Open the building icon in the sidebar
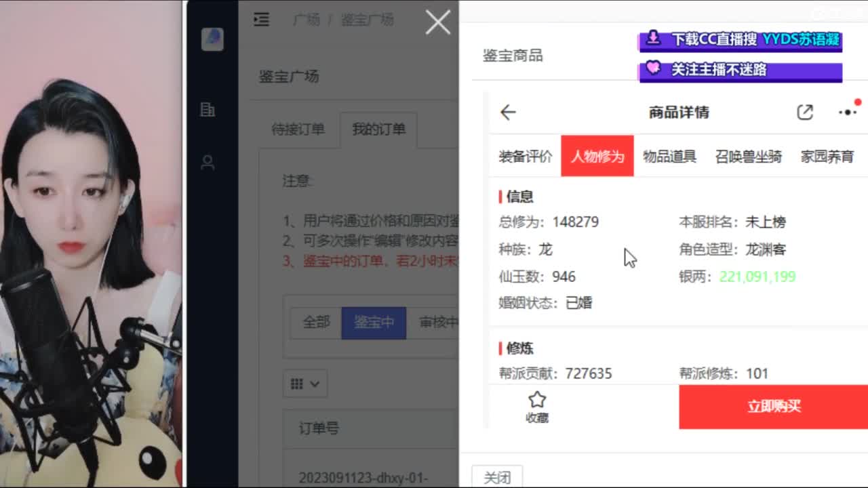The image size is (868, 488). tap(208, 110)
